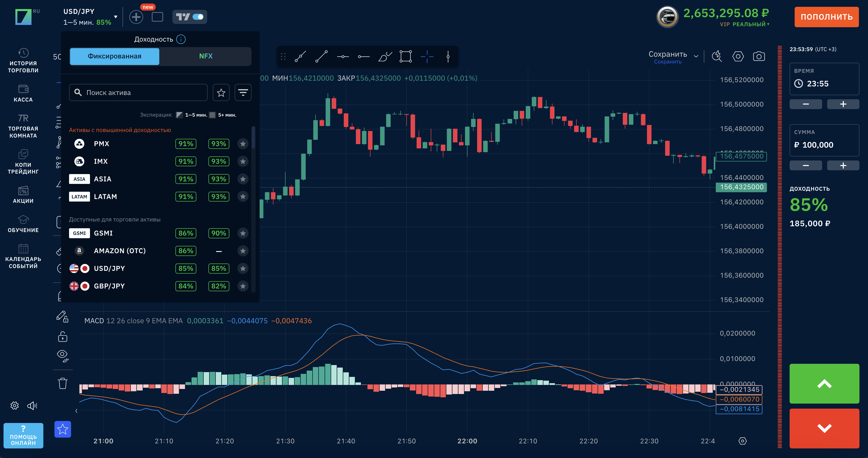Click the Поиск актива search field
The height and width of the screenshot is (458, 868).
pos(138,93)
